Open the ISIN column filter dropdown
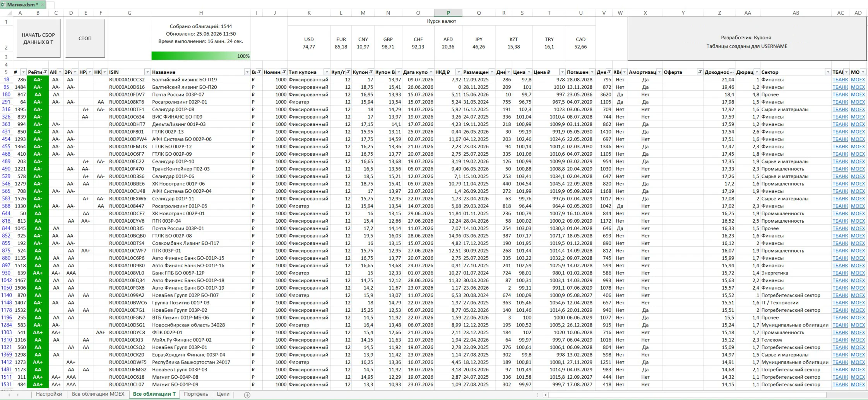The height and width of the screenshot is (400, 868). pos(147,72)
